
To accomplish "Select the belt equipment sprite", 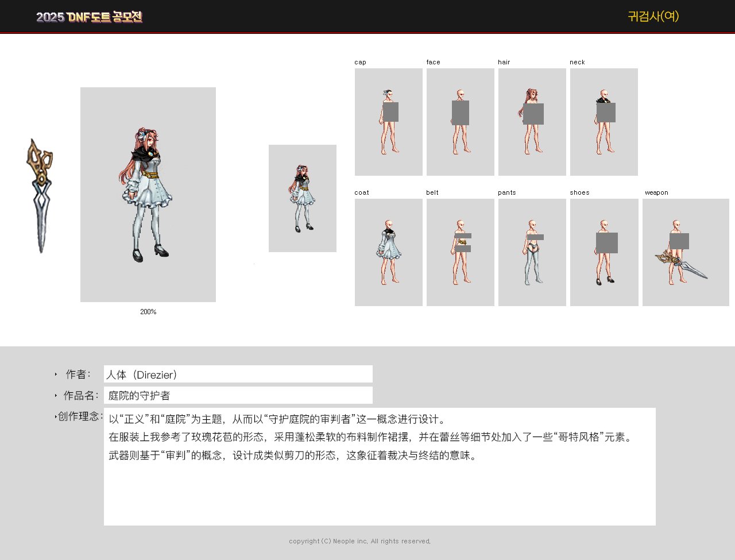I will point(460,252).
